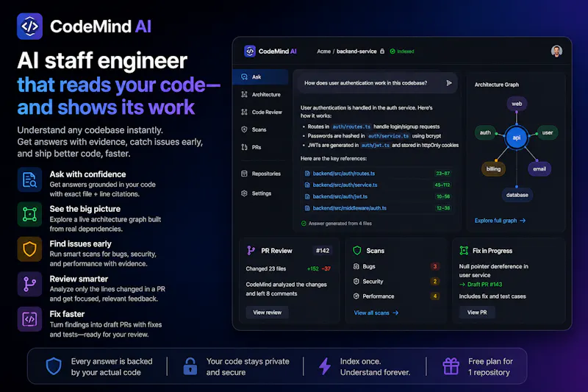588x392 pixels.
Task: Click the Review smarter branch icon
Action: click(29, 284)
